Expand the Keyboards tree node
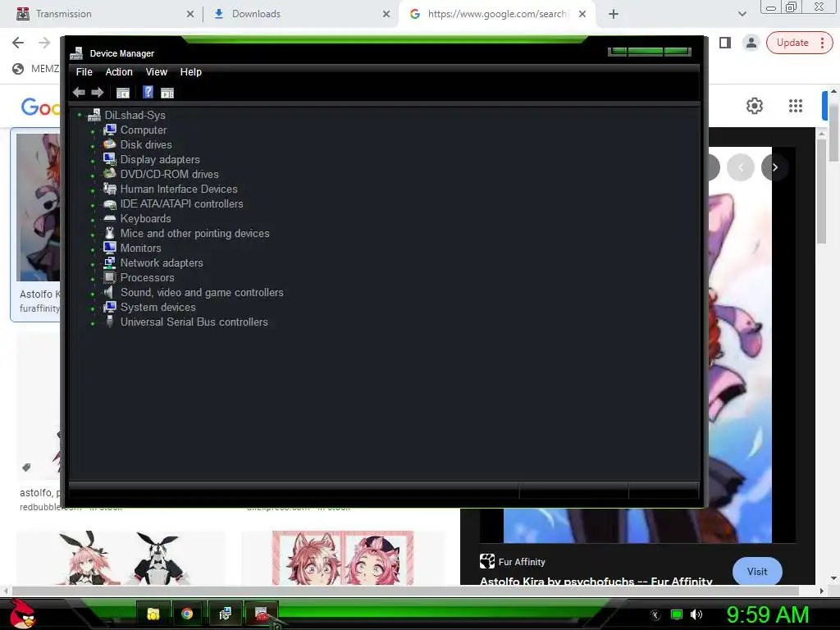Screen dimensions: 840x630 pyautogui.click(x=93, y=220)
